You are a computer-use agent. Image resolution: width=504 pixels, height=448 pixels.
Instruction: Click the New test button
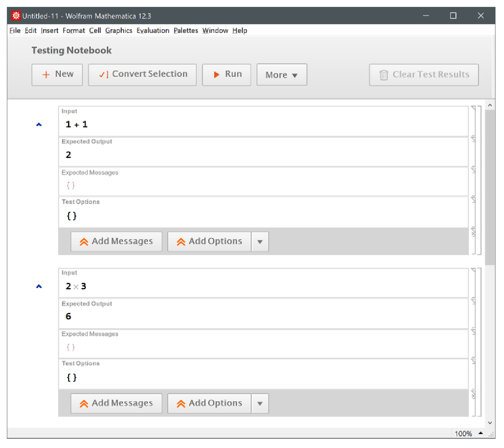[x=57, y=75]
